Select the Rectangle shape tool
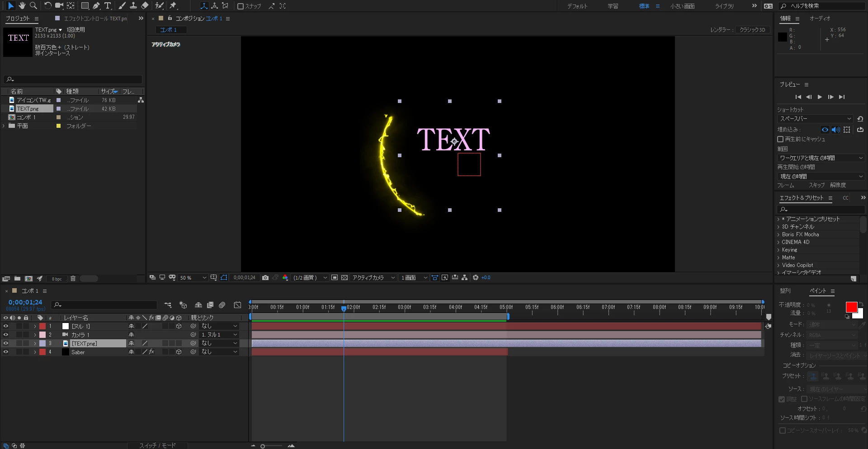 pyautogui.click(x=85, y=6)
